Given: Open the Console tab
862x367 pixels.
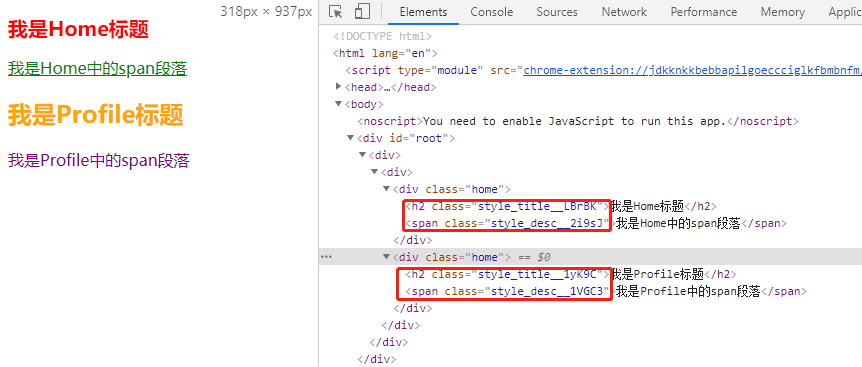Looking at the screenshot, I should 491,12.
